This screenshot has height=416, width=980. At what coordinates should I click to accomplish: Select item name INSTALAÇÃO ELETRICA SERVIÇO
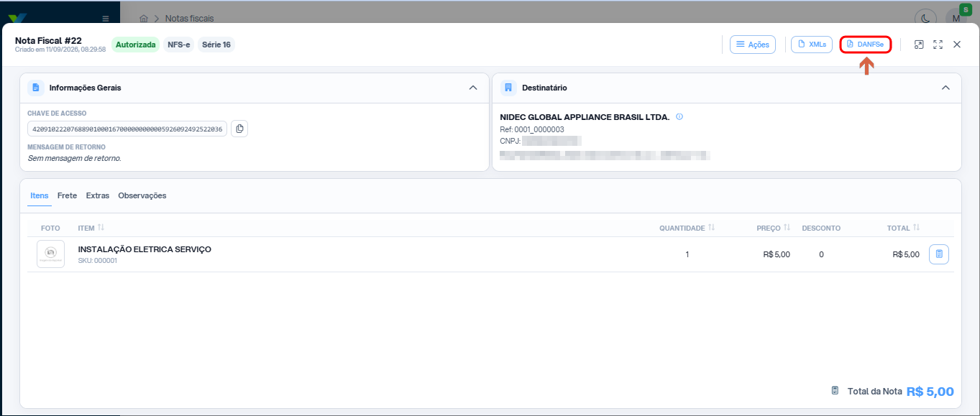[145, 249]
